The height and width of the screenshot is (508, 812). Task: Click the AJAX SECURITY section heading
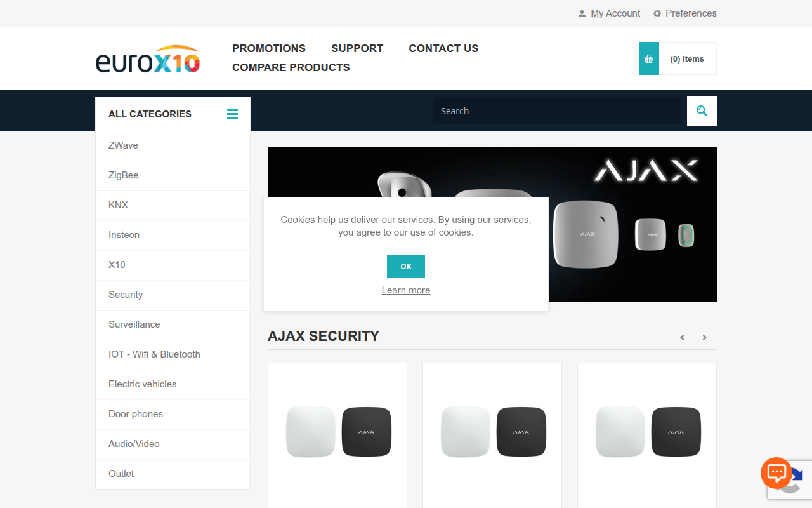pos(324,337)
